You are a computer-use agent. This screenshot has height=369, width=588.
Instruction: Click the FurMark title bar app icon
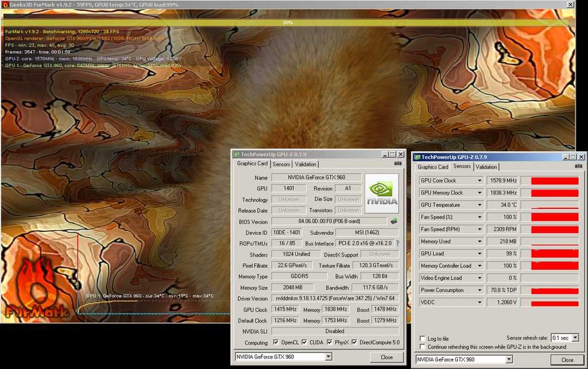(x=5, y=4)
